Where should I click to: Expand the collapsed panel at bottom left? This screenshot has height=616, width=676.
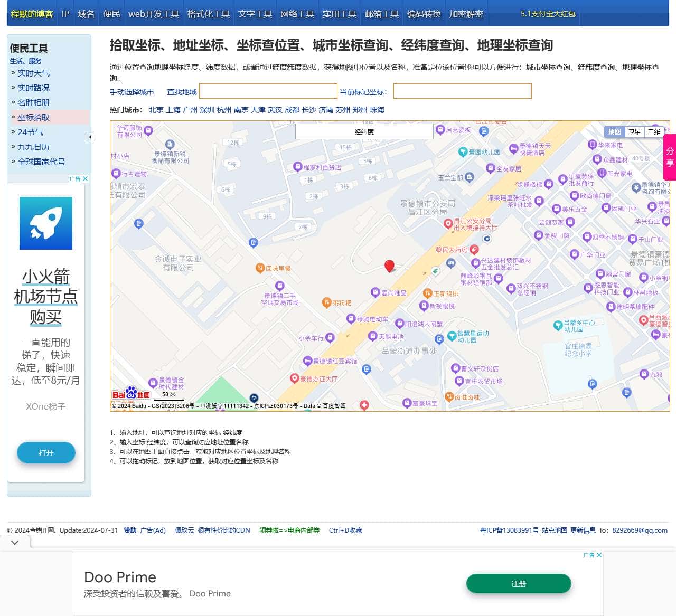pos(14,542)
